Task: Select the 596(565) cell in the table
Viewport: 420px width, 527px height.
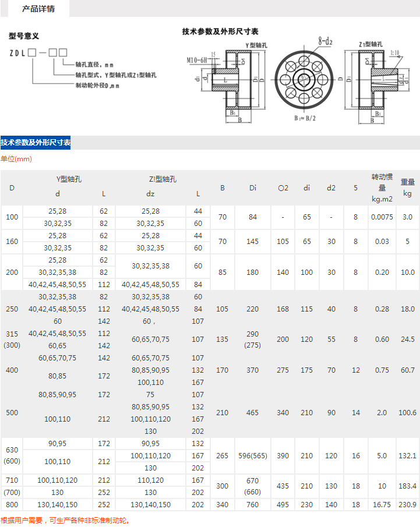Action: 252,455
